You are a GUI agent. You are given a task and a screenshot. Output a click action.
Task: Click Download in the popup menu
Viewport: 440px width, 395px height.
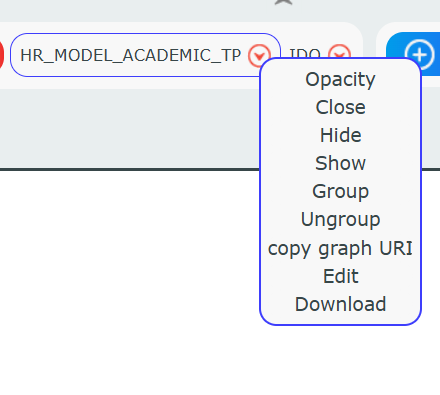tap(340, 304)
